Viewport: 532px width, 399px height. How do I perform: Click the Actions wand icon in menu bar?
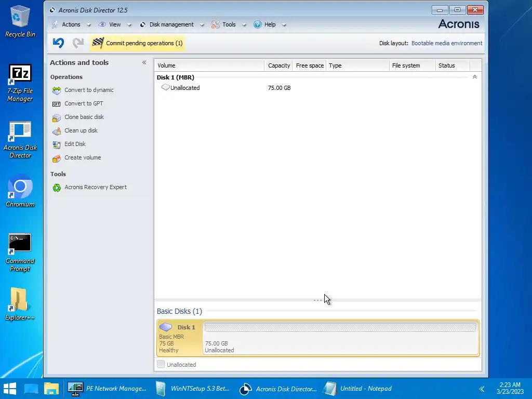[55, 24]
